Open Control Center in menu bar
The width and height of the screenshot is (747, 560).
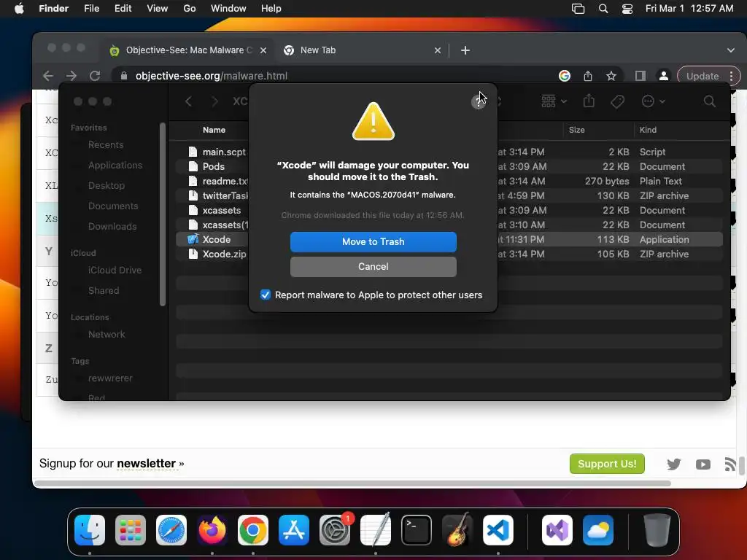(627, 9)
